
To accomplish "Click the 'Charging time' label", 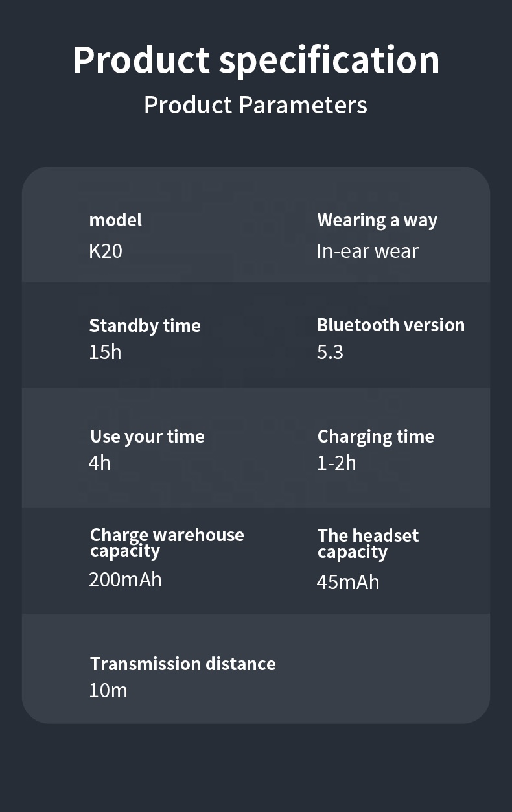I will [376, 436].
